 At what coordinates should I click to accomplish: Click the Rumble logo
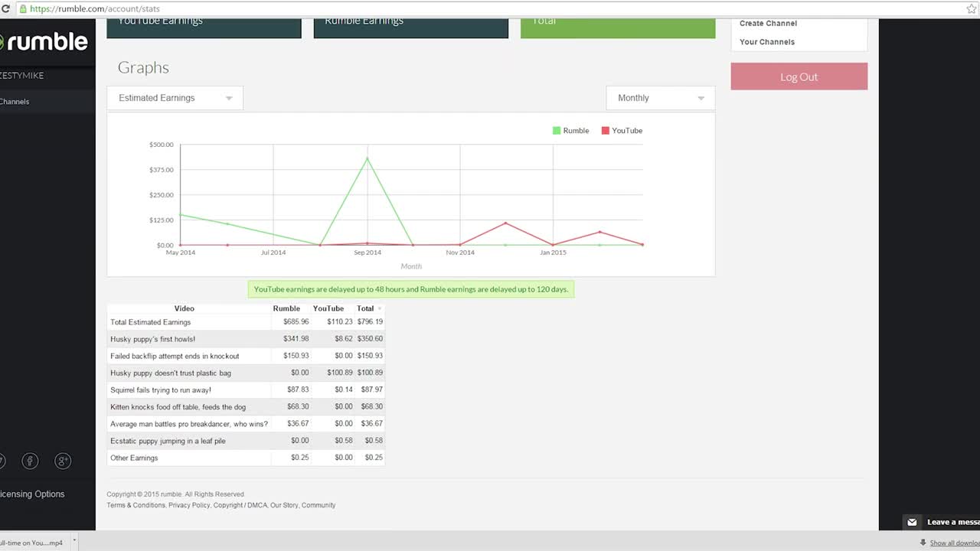[x=44, y=41]
